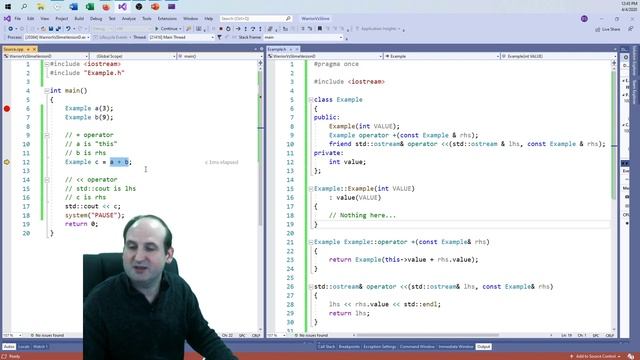Open File Explorer from taskbar
This screenshot has height=360, width=640.
(x=40, y=7)
